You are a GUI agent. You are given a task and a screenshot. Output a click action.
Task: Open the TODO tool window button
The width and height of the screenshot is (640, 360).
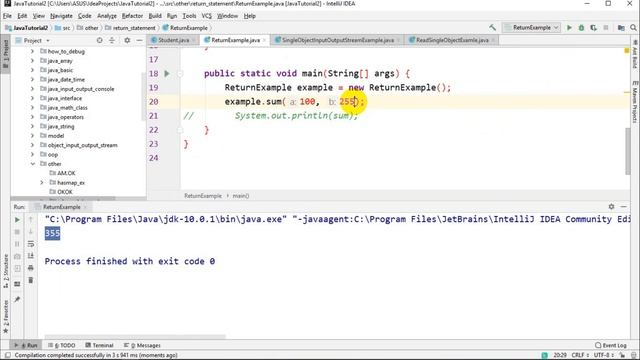[x=62, y=345]
